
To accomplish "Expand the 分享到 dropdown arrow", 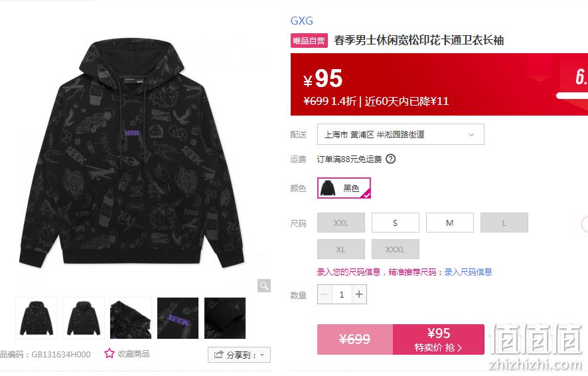I will [x=262, y=355].
